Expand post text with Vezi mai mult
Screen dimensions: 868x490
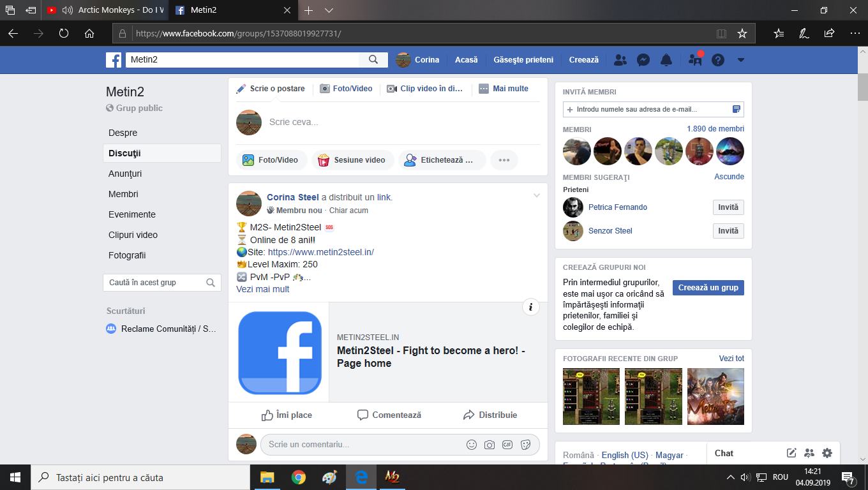click(263, 289)
